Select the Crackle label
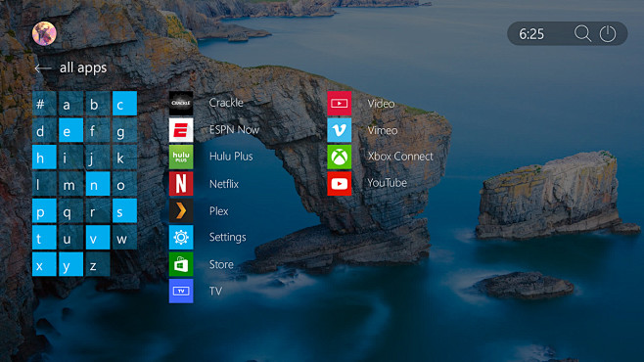The height and width of the screenshot is (362, 644). click(226, 103)
